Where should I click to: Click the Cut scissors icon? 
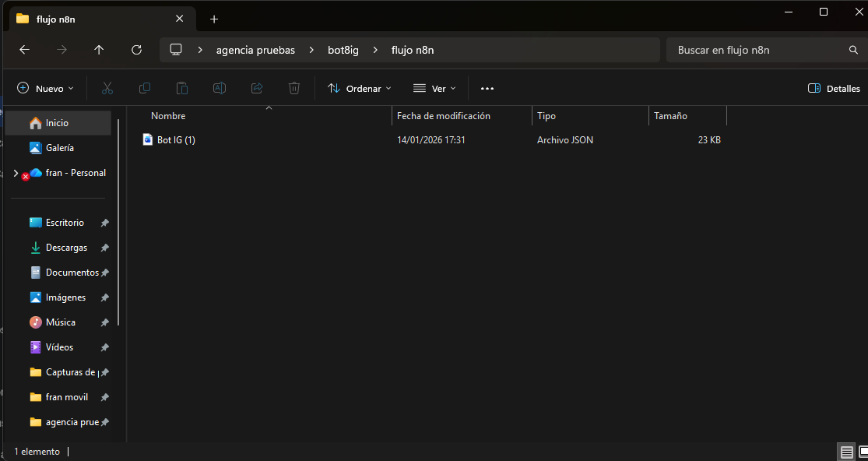107,88
